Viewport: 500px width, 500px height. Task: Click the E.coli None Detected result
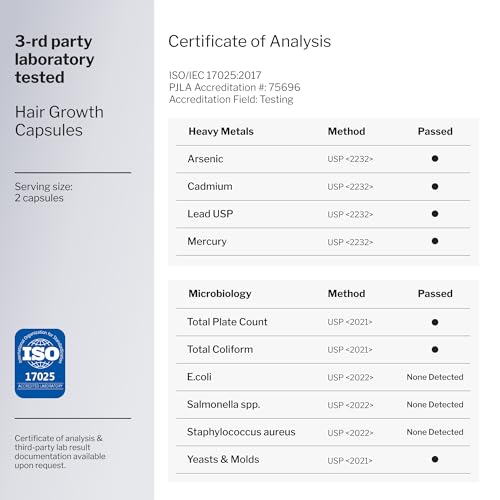[435, 377]
